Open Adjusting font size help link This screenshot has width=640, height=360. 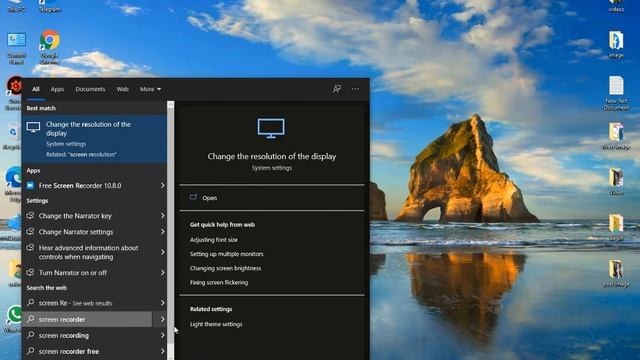coord(213,240)
